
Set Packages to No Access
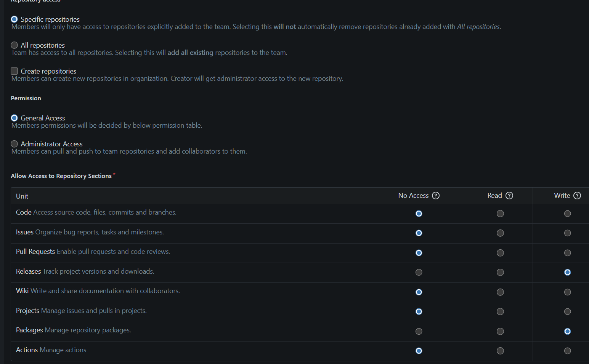click(419, 332)
